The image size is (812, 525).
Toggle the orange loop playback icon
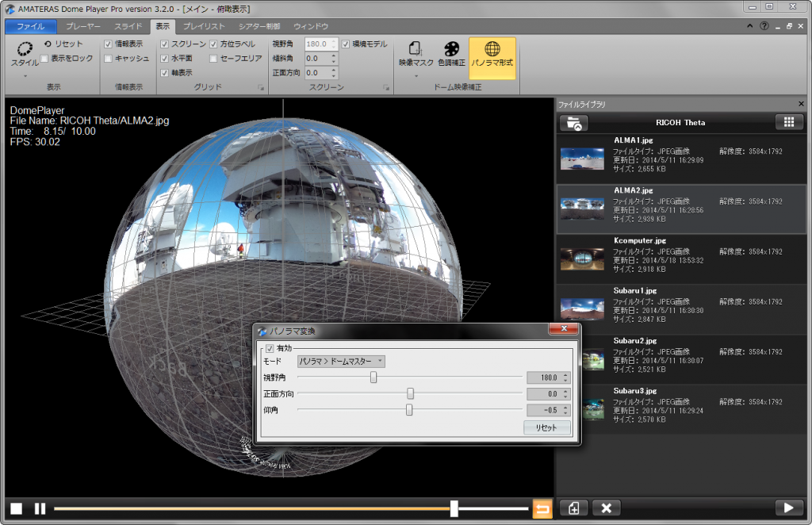(x=542, y=508)
